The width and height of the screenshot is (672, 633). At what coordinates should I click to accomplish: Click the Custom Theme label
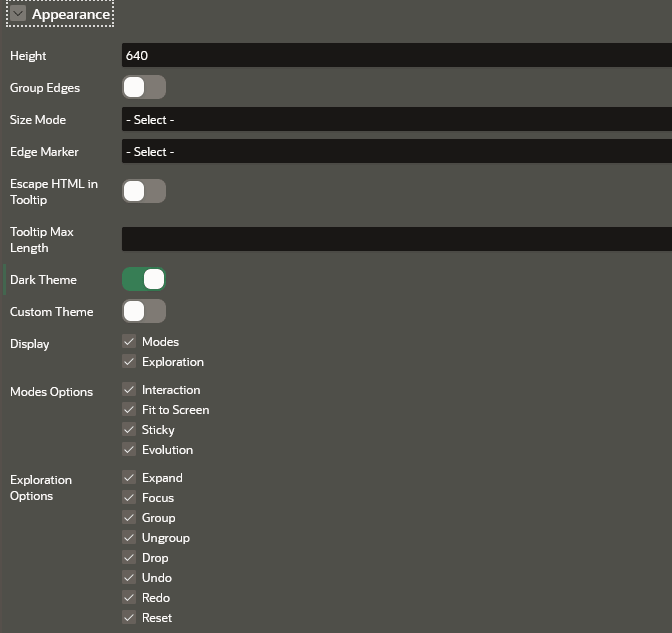point(51,312)
